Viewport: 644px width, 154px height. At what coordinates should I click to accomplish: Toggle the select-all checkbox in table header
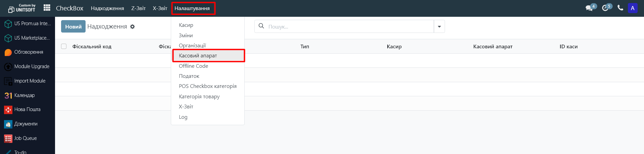click(64, 46)
